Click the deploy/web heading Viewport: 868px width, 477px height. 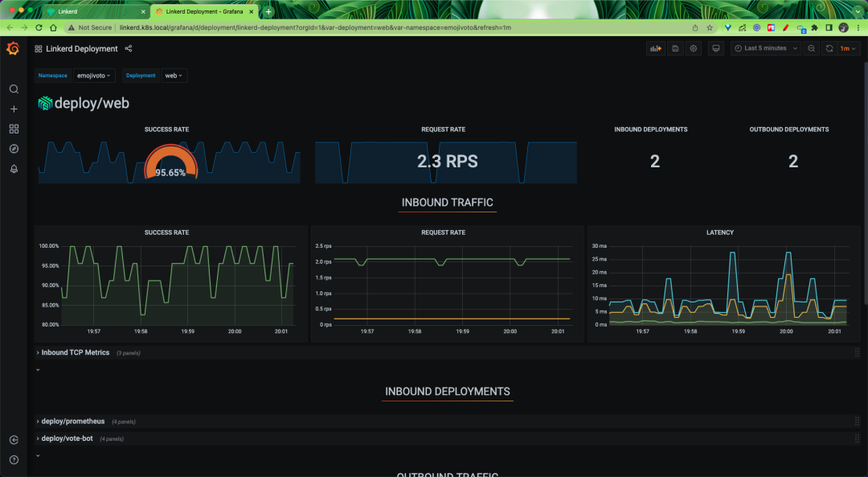tap(92, 104)
